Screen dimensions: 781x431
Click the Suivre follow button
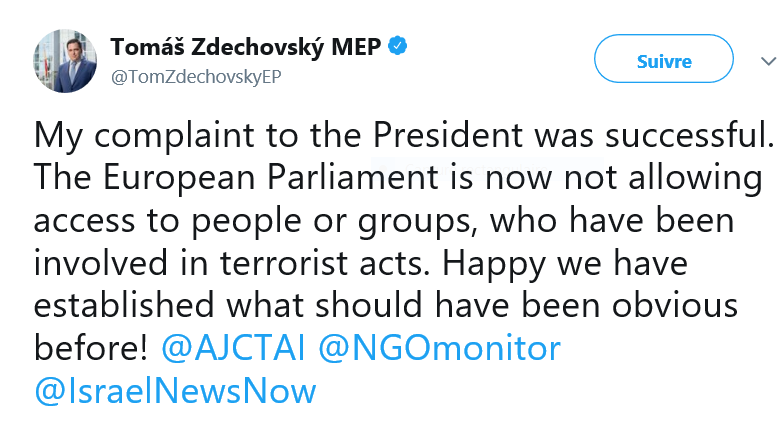(x=664, y=61)
